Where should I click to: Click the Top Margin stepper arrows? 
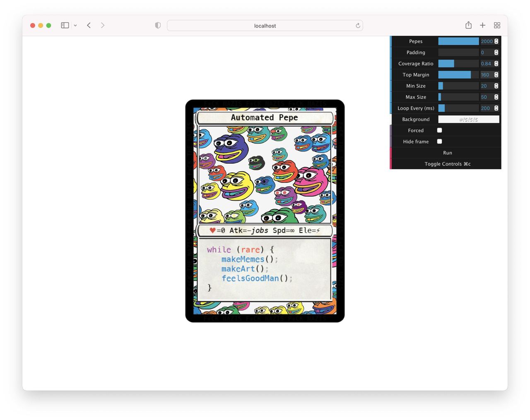click(x=496, y=75)
